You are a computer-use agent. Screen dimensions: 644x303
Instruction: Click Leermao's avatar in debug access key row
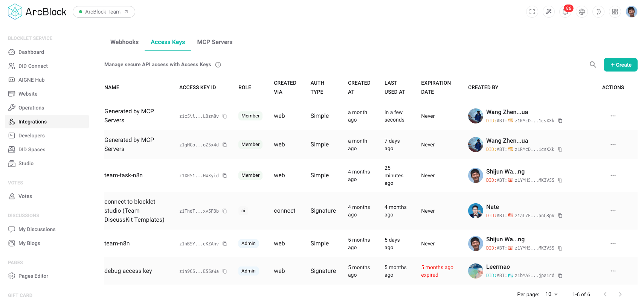pos(476,271)
